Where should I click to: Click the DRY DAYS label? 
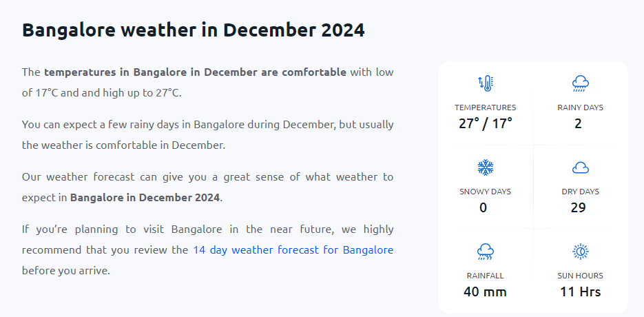pyautogui.click(x=581, y=192)
